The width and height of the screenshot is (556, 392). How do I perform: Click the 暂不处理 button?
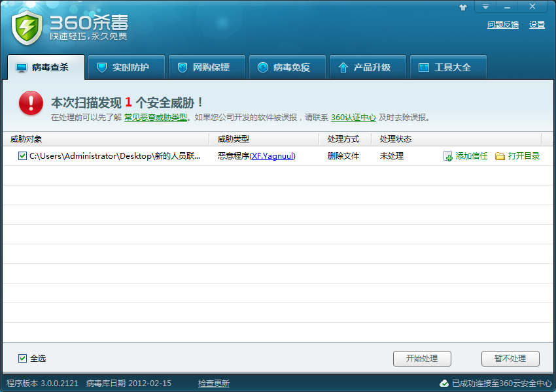coord(510,359)
